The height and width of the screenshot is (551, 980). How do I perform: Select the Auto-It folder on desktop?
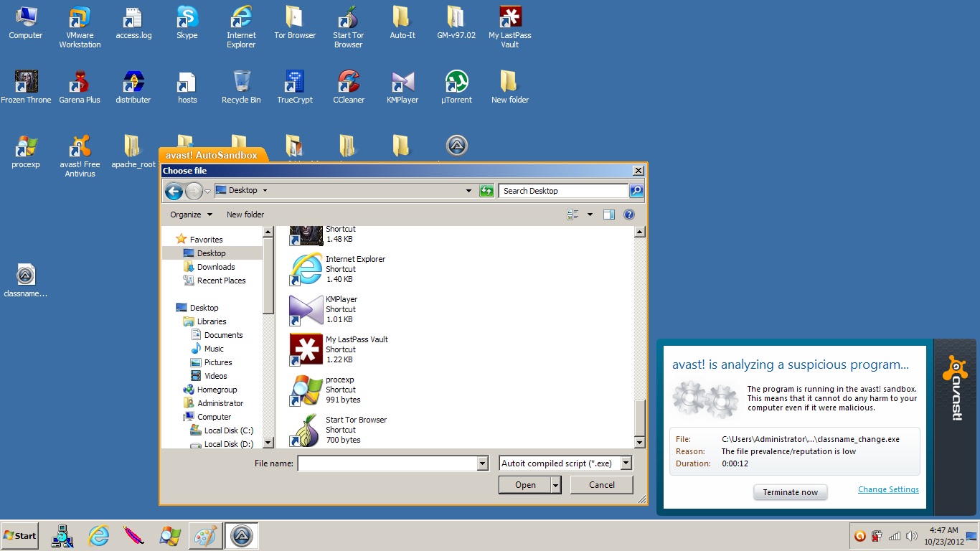pyautogui.click(x=402, y=23)
